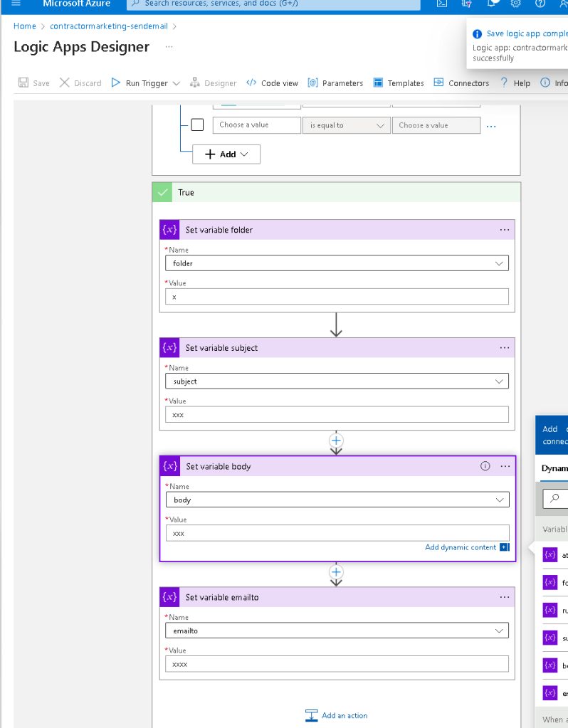The height and width of the screenshot is (728, 568).
Task: Open the Set variable subject ellipsis menu
Action: 505,348
